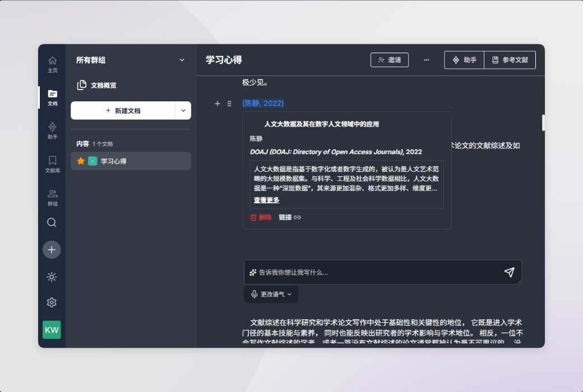Open the 文献库 library bookmark icon
The width and height of the screenshot is (583, 392).
pyautogui.click(x=53, y=164)
